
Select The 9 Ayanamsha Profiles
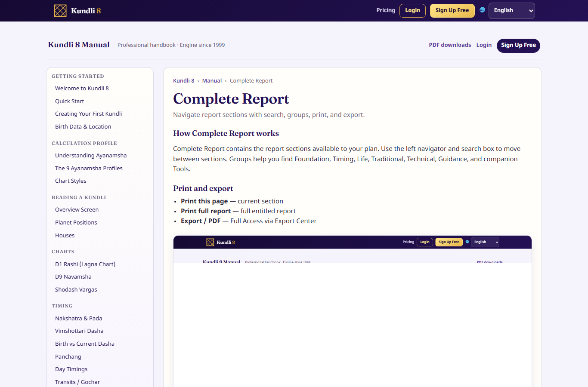tap(89, 169)
